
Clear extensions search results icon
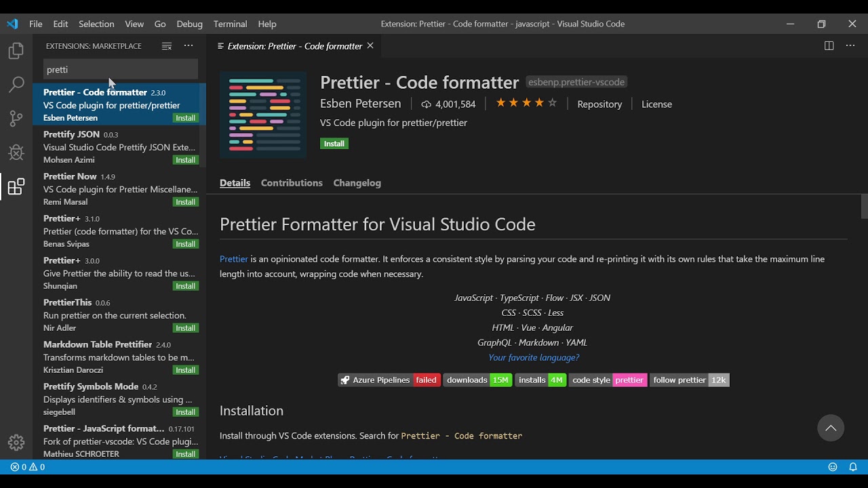tap(167, 46)
